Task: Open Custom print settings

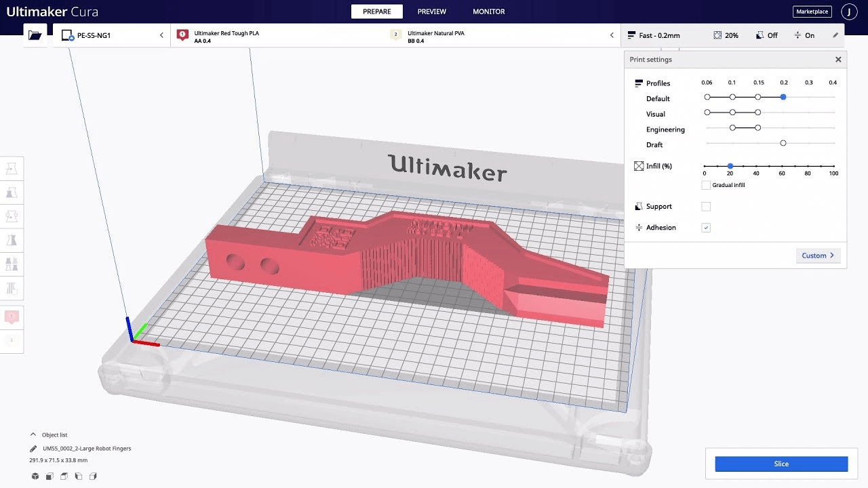Action: click(818, 256)
